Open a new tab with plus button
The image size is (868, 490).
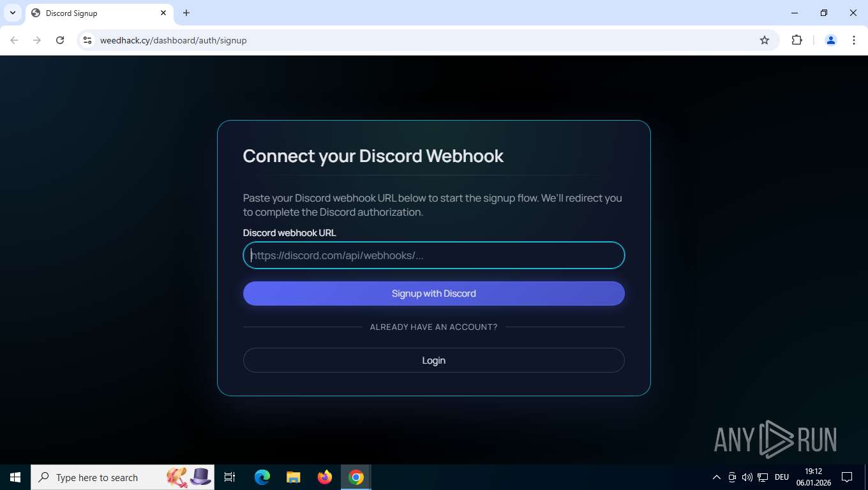coord(186,13)
